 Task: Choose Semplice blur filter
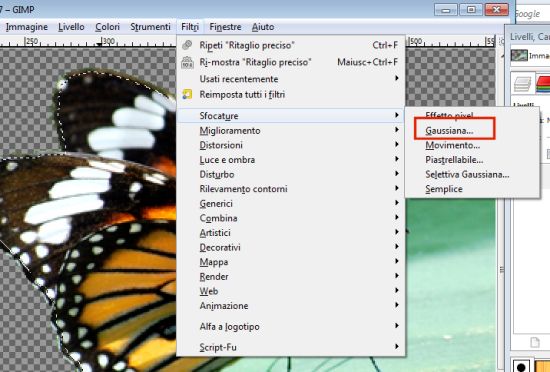472,189
